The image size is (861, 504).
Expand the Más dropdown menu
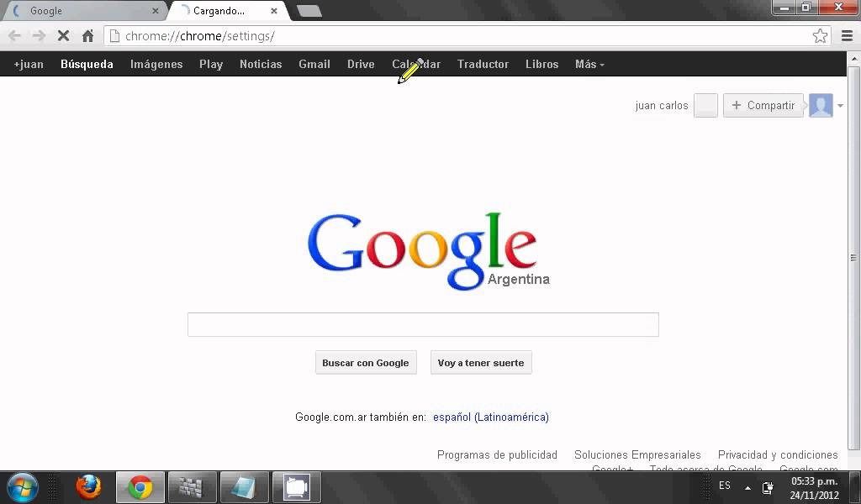click(x=589, y=64)
